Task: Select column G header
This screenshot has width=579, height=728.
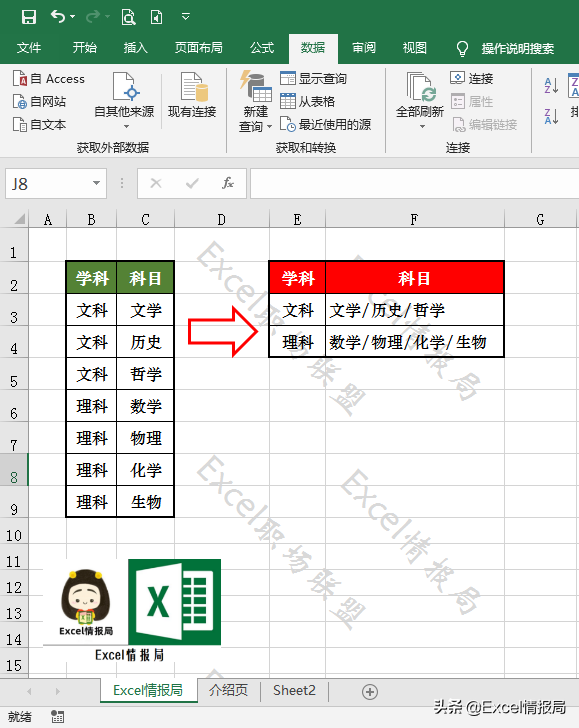Action: click(540, 219)
